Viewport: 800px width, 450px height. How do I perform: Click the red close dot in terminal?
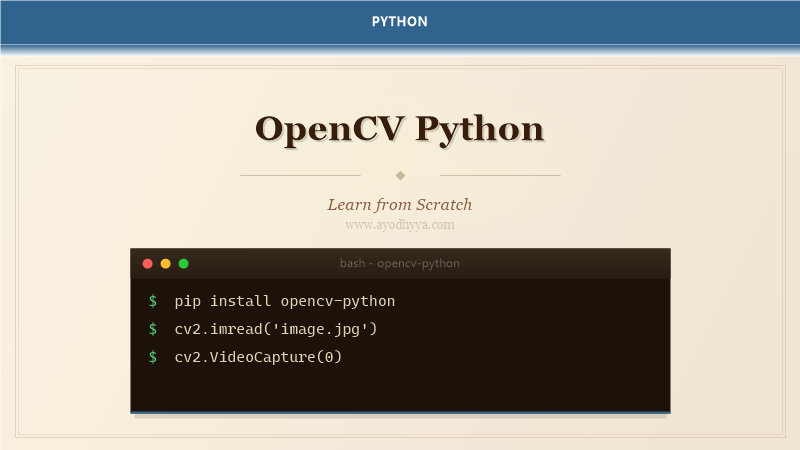pos(147,264)
